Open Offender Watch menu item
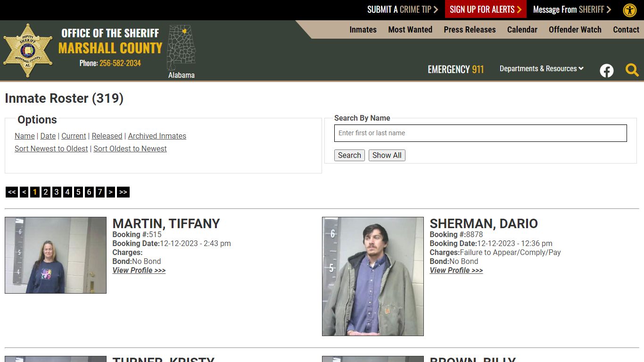This screenshot has width=644, height=362. [575, 29]
